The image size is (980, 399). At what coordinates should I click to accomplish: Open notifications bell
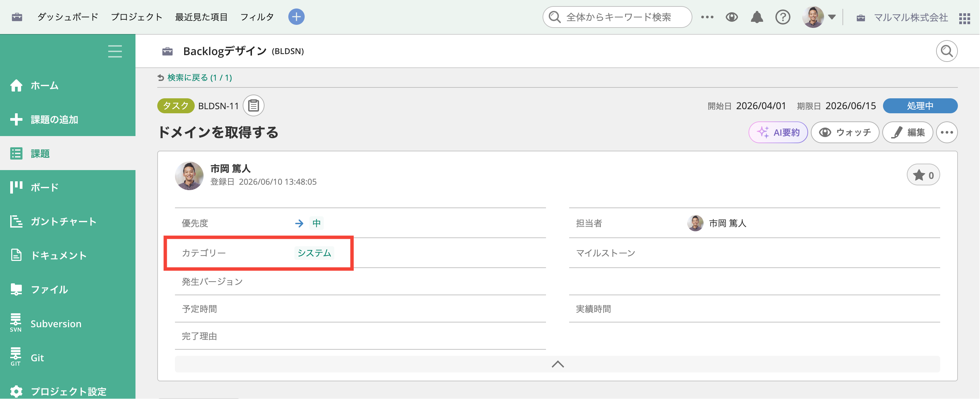click(x=757, y=17)
